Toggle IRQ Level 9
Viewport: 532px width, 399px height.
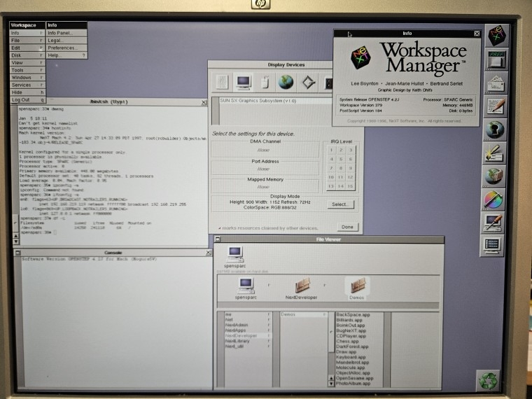[351, 168]
